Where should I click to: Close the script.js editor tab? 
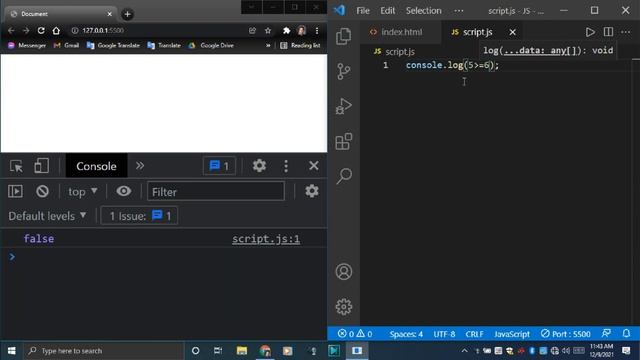(x=512, y=32)
